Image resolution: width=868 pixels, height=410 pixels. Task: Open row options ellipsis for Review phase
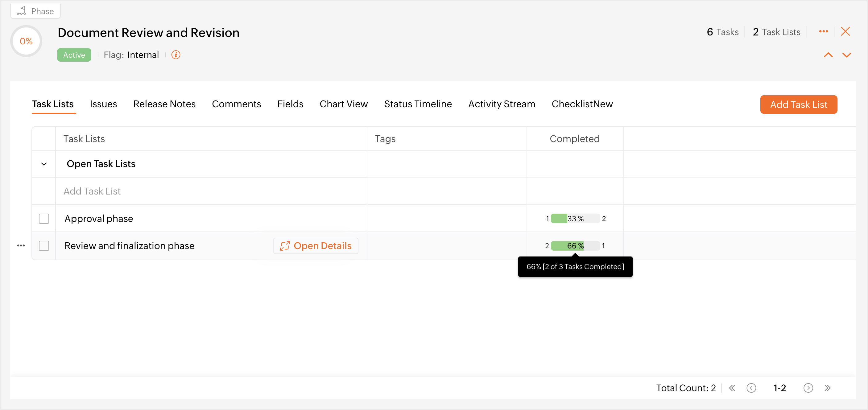21,246
